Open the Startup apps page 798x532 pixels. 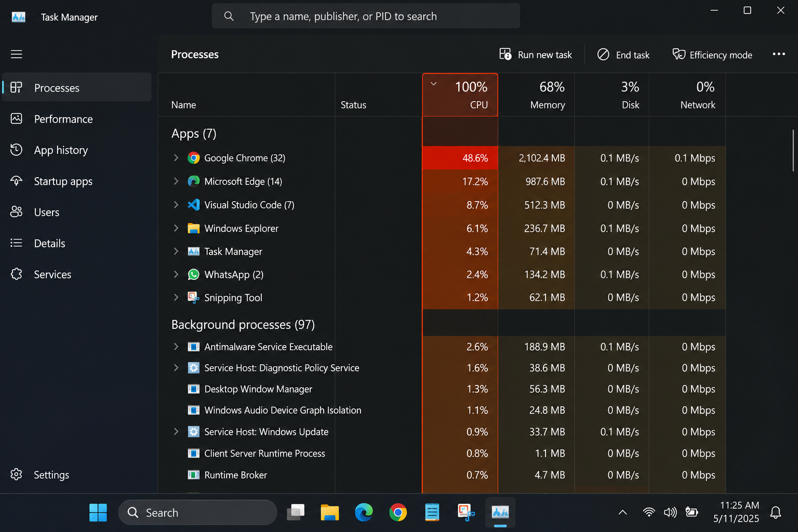click(77, 181)
